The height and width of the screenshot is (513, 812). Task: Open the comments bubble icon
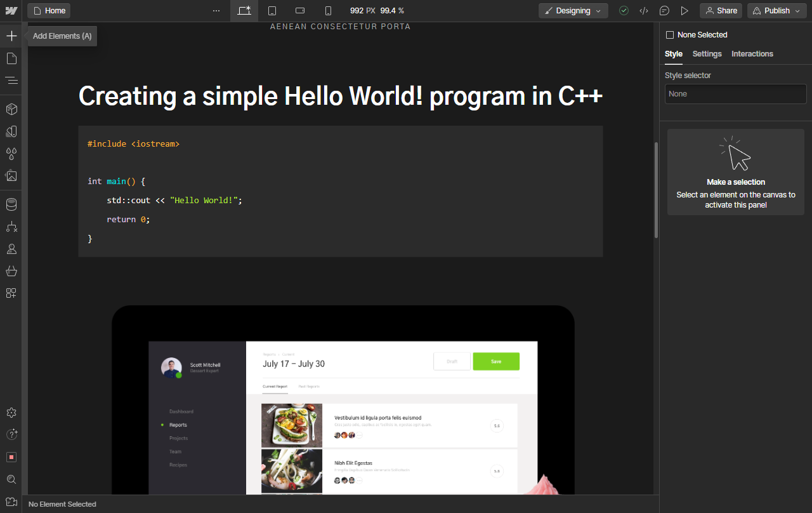[664, 11]
